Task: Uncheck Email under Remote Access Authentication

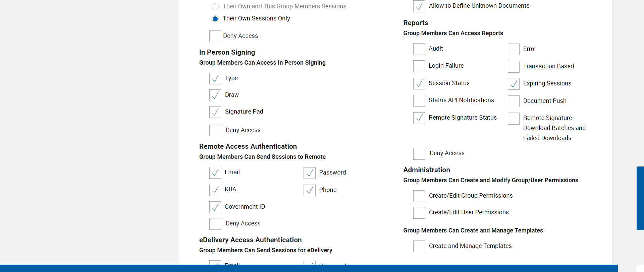Action: [215, 173]
